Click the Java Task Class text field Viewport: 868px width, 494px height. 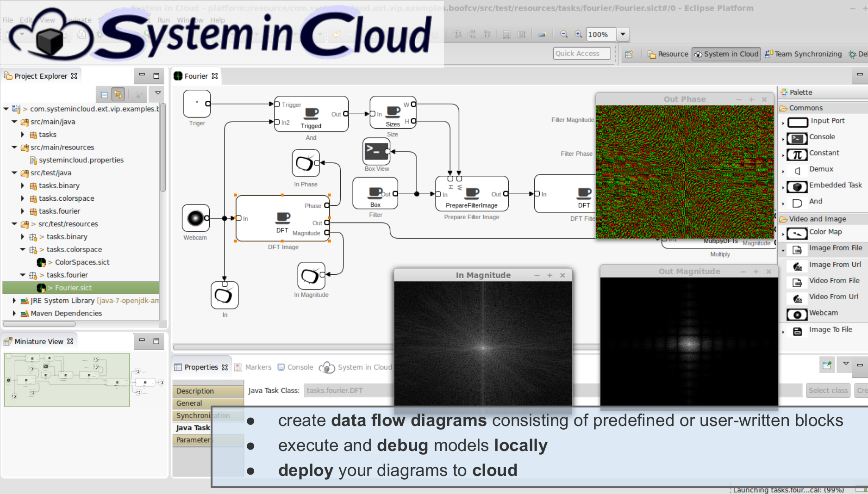[348, 391]
